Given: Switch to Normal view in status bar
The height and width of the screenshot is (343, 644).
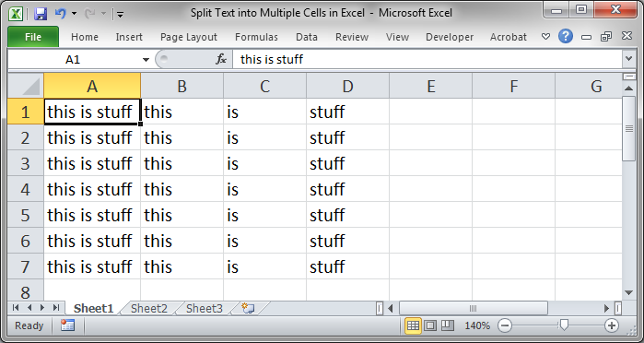Looking at the screenshot, I should 413,325.
